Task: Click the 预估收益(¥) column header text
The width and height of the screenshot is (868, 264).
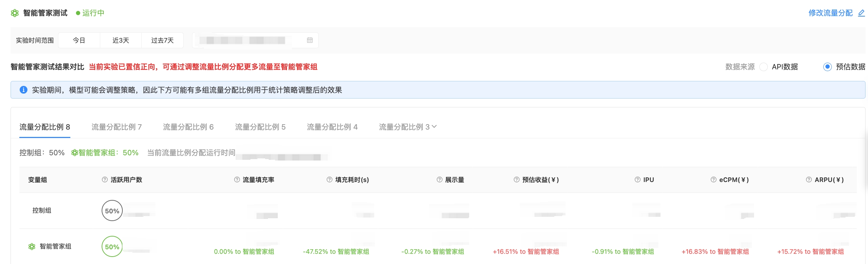Action: pos(541,180)
